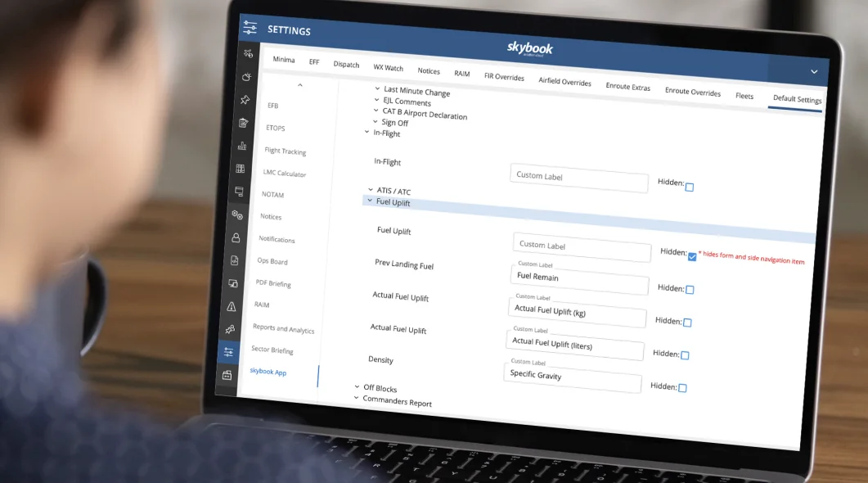868x483 pixels.
Task: Open NOTAM in the side list
Action: point(272,194)
